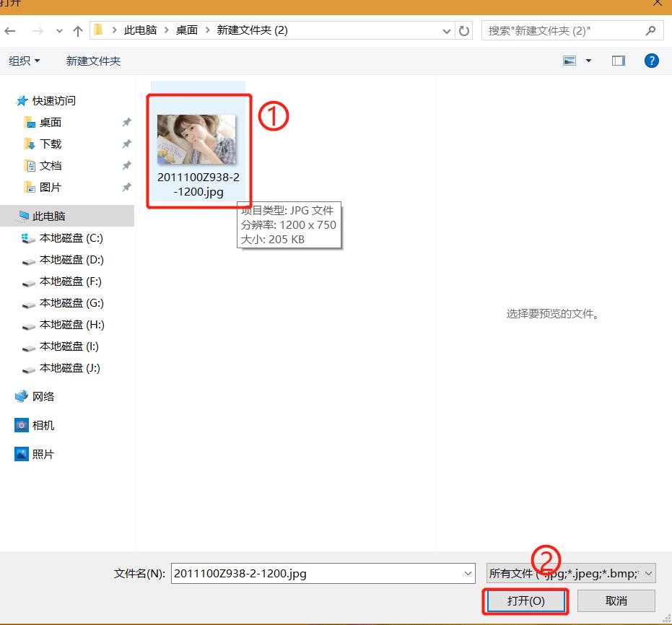Click the 取消 (Cancel) button

tap(616, 600)
